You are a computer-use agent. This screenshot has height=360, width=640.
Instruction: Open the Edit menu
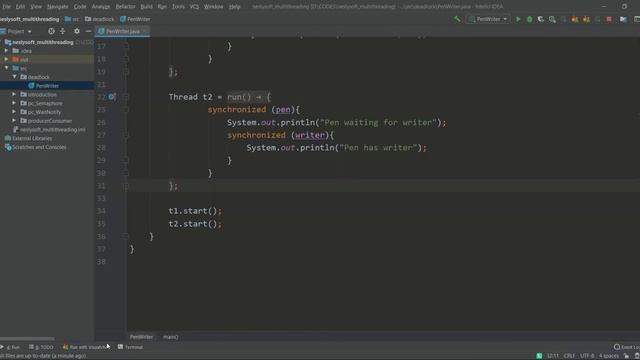[20, 7]
